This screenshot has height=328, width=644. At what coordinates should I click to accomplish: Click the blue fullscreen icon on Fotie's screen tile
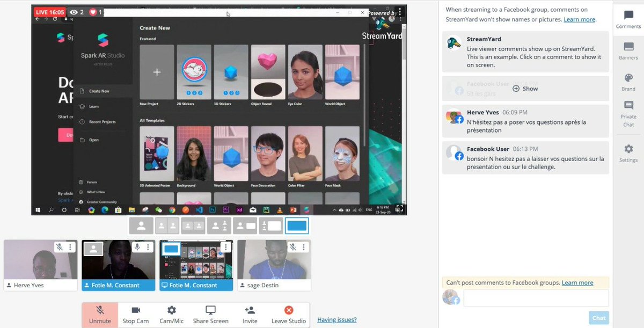click(171, 249)
